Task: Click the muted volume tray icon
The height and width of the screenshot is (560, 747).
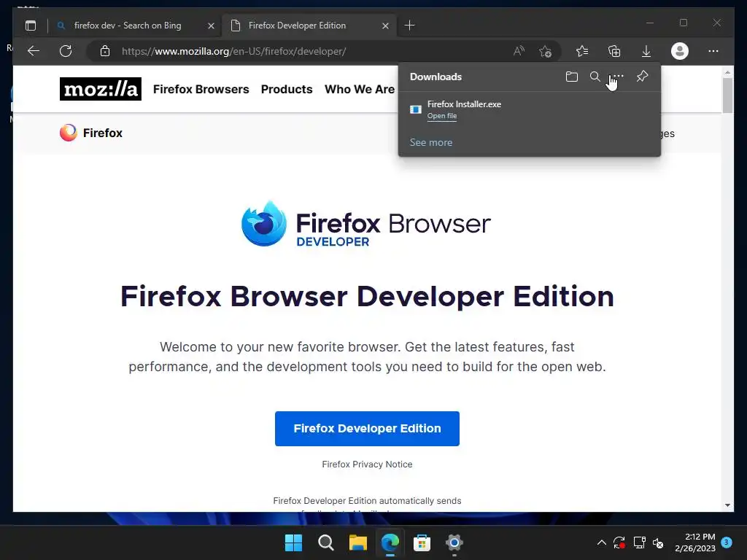Action: point(659,542)
